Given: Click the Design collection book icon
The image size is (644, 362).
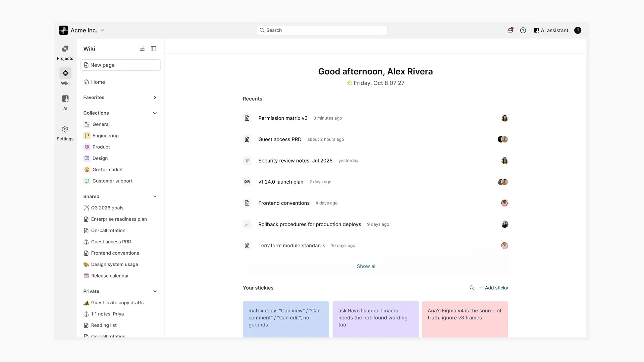Looking at the screenshot, I should coord(87,158).
